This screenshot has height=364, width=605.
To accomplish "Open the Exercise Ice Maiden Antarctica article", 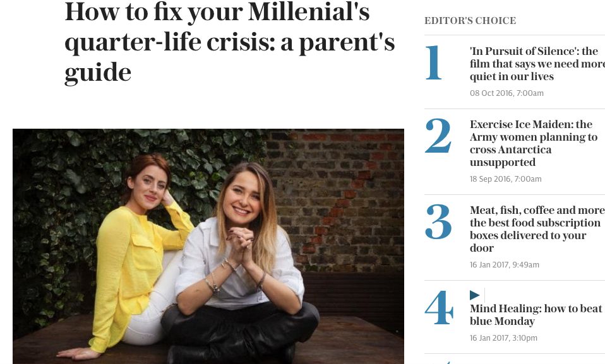I will 533,143.
